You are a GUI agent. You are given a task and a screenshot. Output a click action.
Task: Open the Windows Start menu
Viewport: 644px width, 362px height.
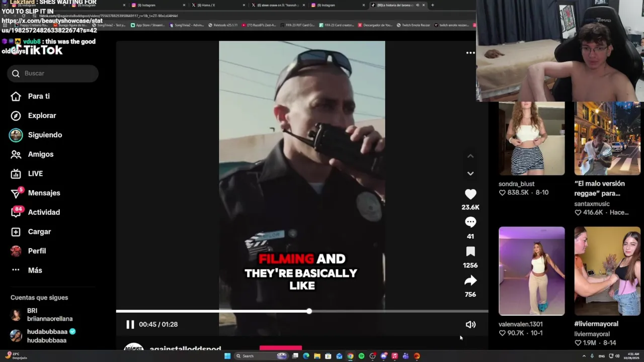point(227,356)
